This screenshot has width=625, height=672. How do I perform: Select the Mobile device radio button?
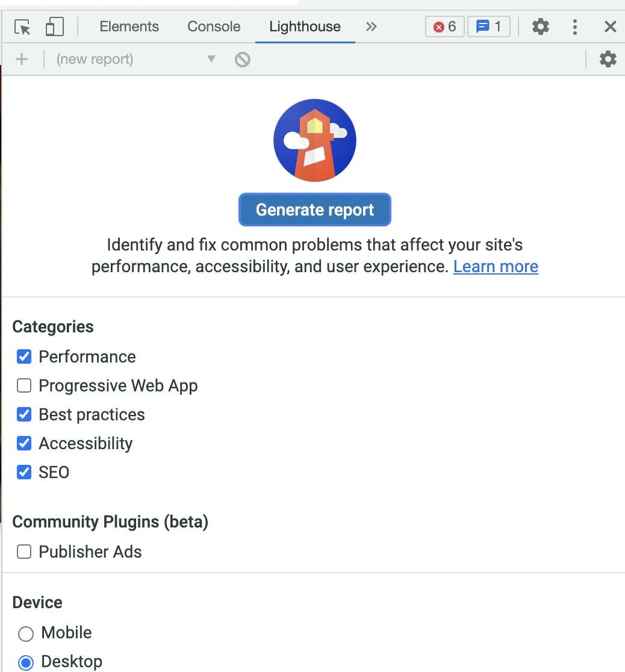pos(25,633)
